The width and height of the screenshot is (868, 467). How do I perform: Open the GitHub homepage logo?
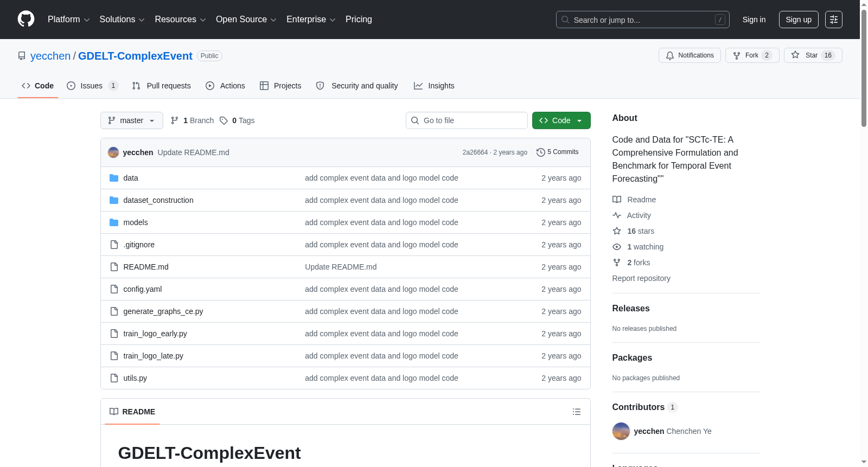(26, 20)
